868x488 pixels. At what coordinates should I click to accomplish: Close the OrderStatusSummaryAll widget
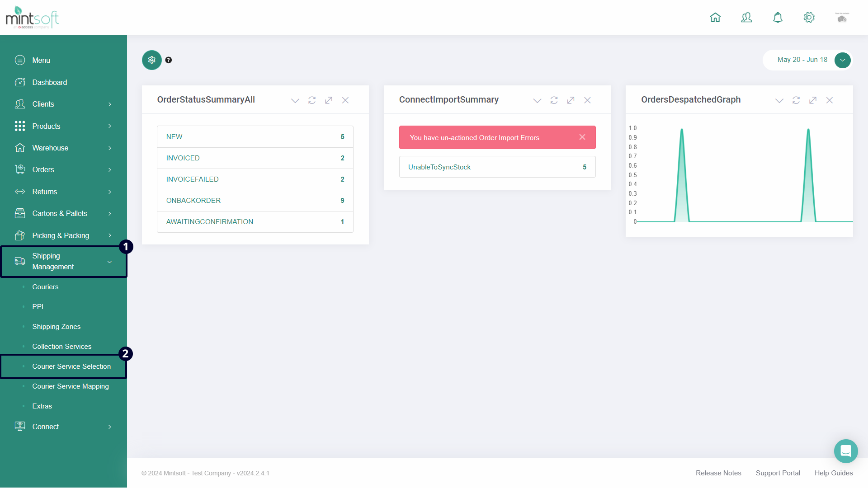point(345,100)
